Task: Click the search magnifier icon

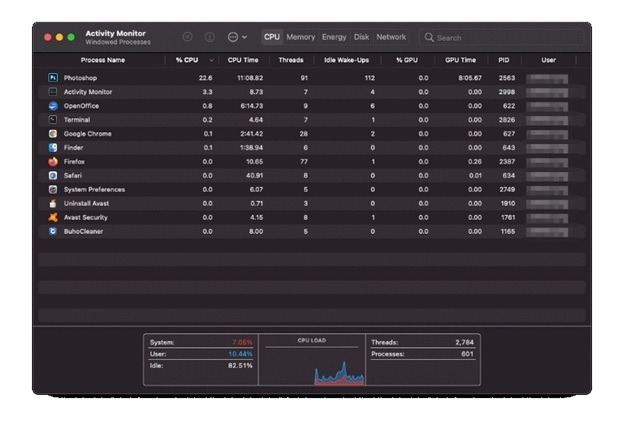Action: [x=429, y=37]
